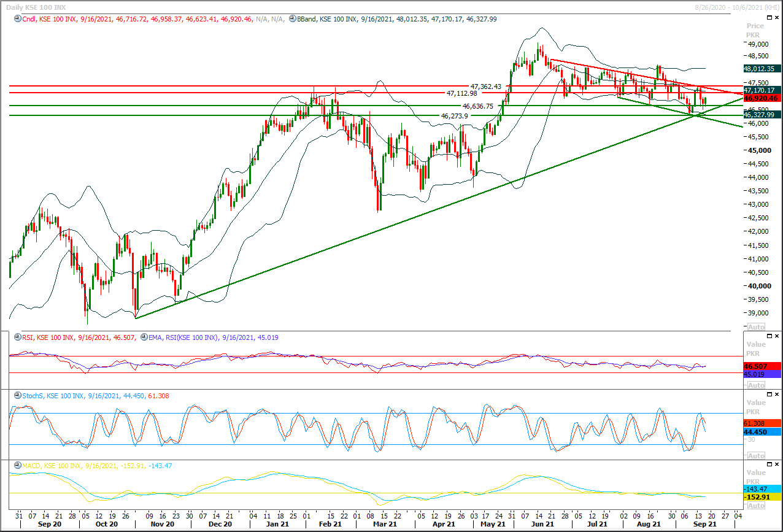This screenshot has width=783, height=532.
Task: Click the clock icon beside the StochS legend
Action: point(18,396)
